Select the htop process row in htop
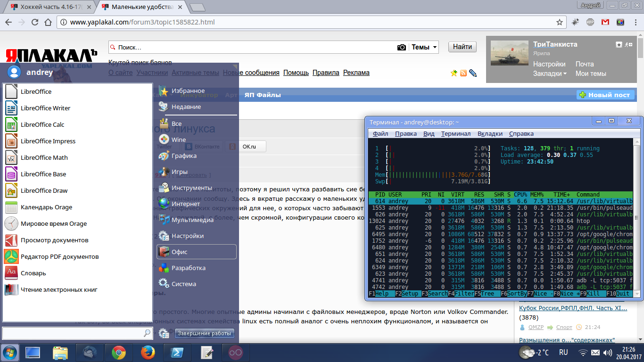The height and width of the screenshot is (362, 644). [x=501, y=221]
